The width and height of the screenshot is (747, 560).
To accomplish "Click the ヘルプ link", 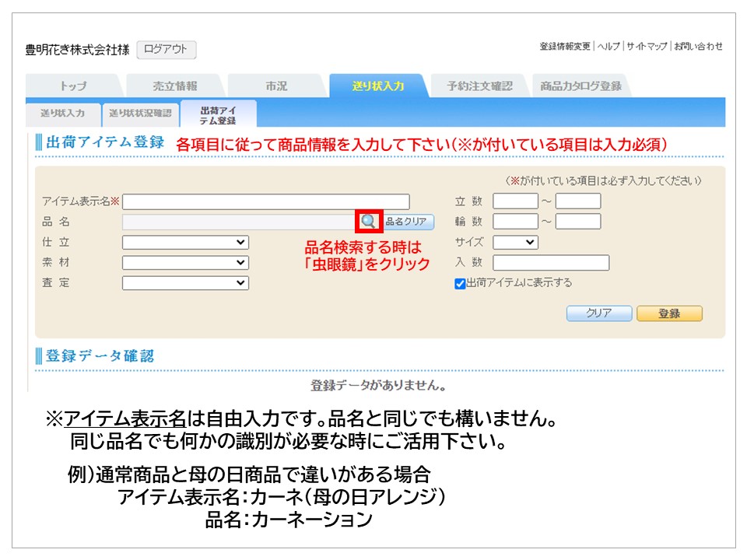I will pos(608,47).
